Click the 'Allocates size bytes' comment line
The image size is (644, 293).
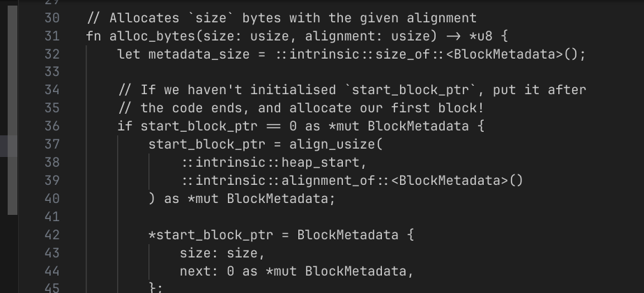[x=282, y=18]
